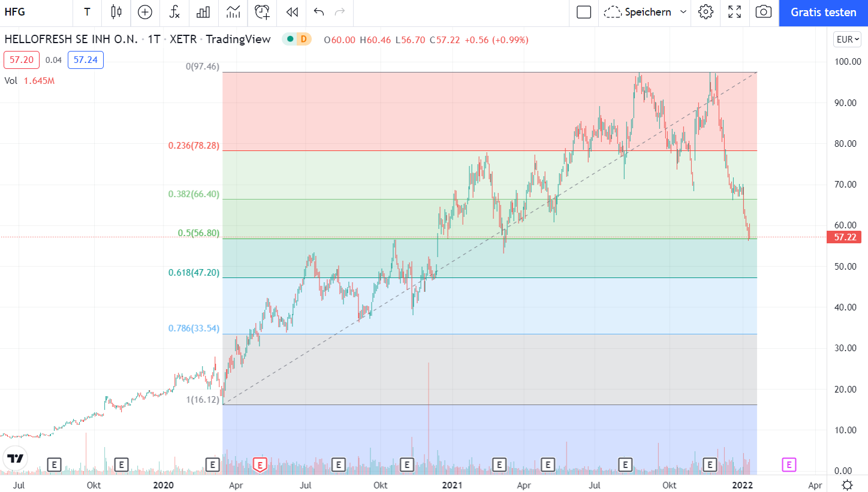The height and width of the screenshot is (492, 868).
Task: Click the Speichern save button
Action: (x=638, y=12)
